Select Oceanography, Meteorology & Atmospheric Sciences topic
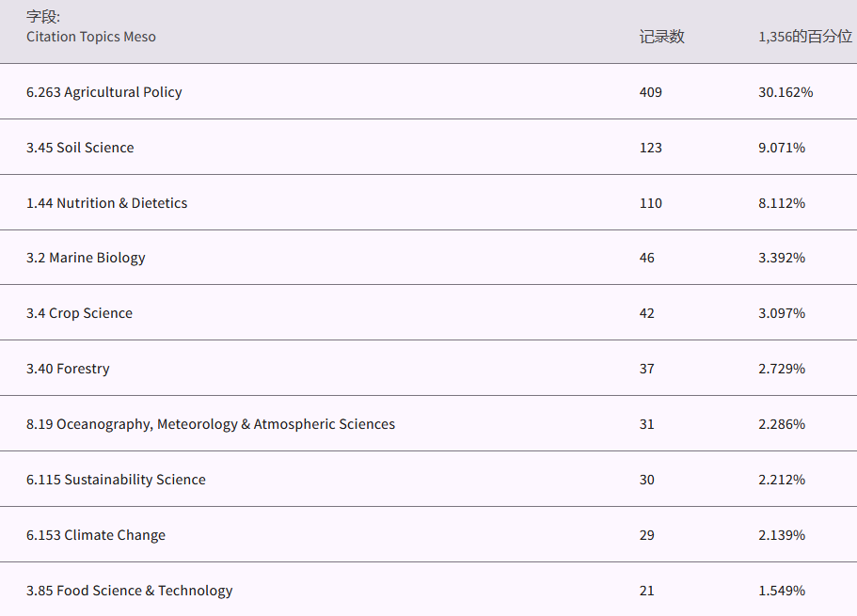 [211, 424]
